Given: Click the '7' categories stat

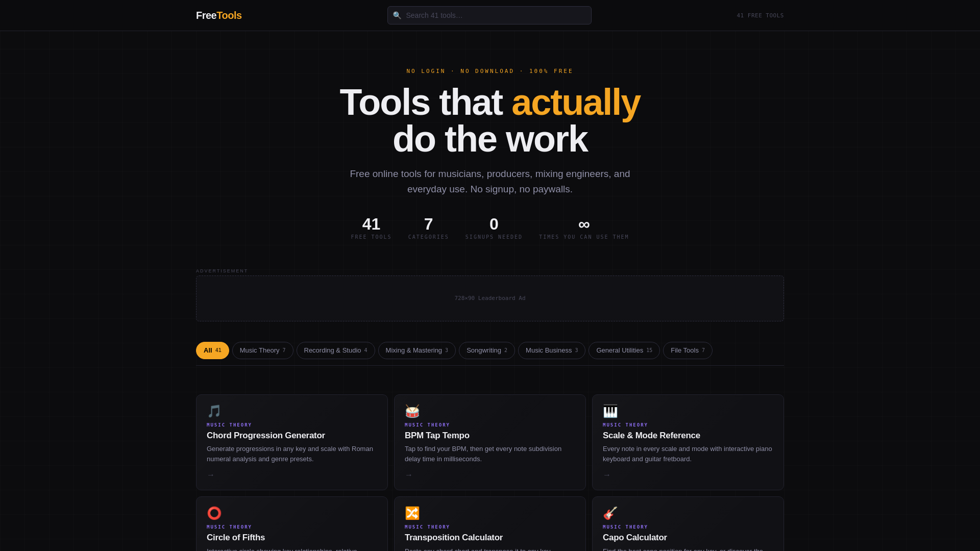Looking at the screenshot, I should coord(428,224).
